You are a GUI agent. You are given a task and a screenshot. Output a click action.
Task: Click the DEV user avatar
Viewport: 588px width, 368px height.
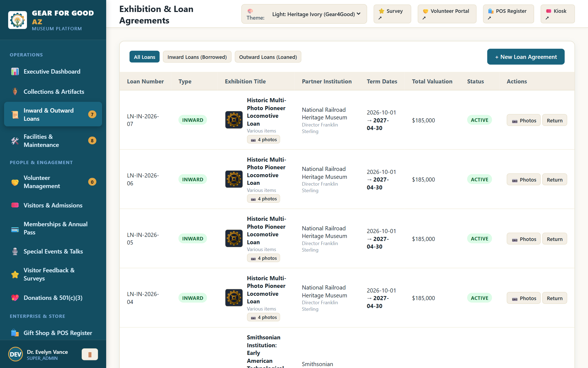pyautogui.click(x=16, y=354)
